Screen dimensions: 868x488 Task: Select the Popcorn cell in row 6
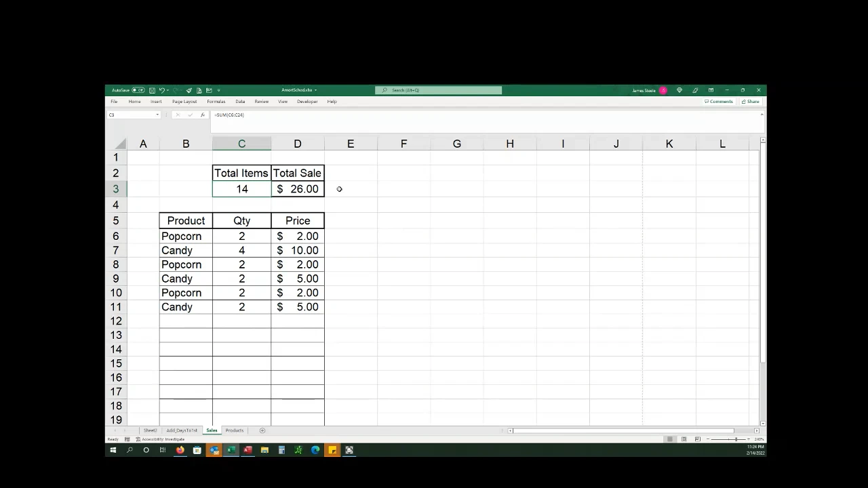186,236
